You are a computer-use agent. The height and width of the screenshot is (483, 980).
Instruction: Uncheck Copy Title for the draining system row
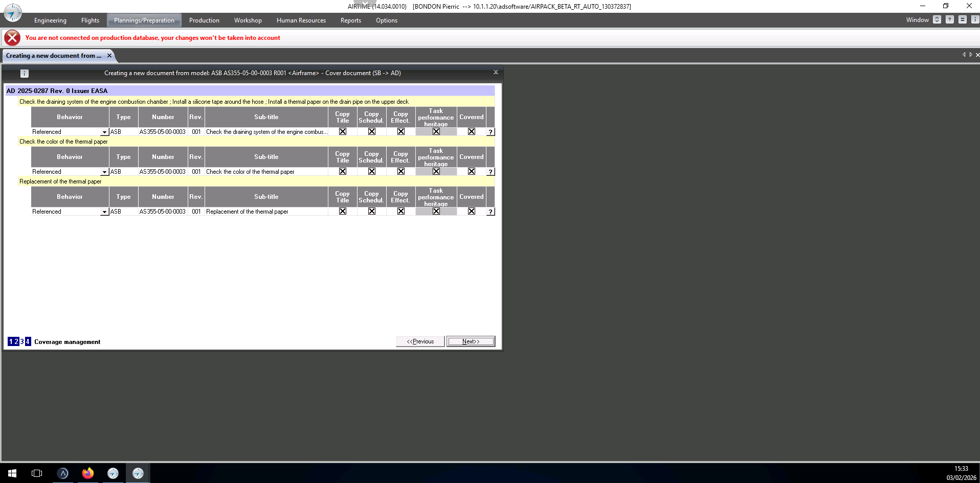tap(343, 132)
